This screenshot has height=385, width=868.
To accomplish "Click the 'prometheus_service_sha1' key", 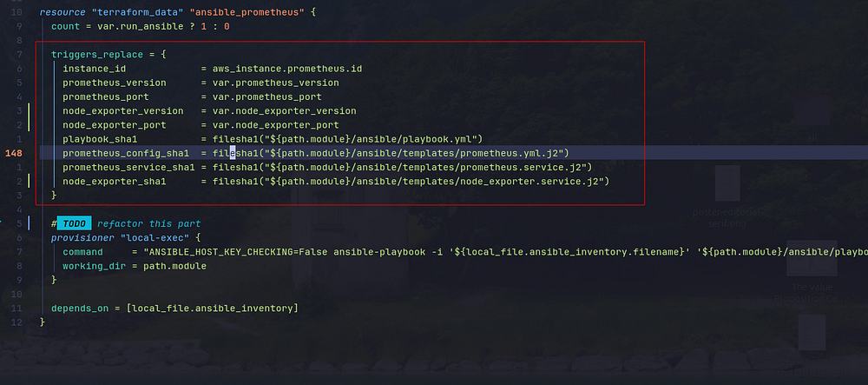I will click(128, 167).
